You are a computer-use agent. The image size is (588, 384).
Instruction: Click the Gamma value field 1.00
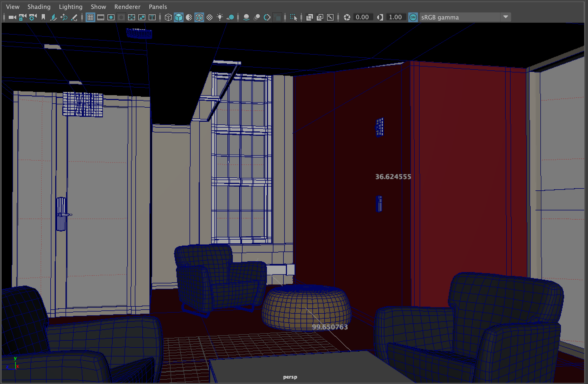395,17
